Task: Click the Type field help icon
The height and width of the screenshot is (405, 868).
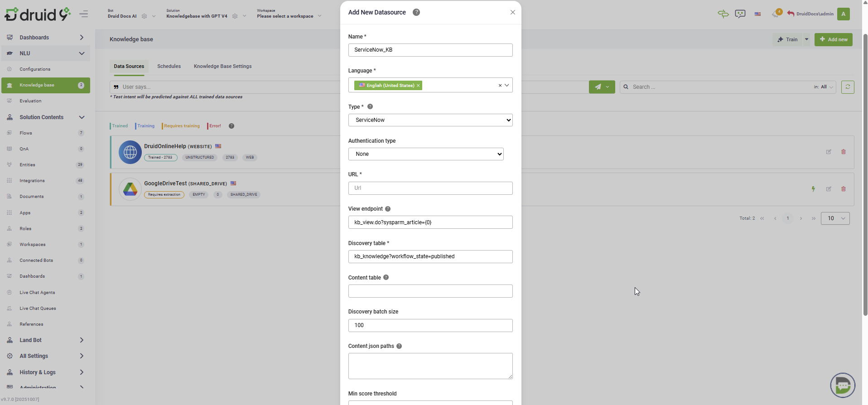Action: pyautogui.click(x=370, y=106)
